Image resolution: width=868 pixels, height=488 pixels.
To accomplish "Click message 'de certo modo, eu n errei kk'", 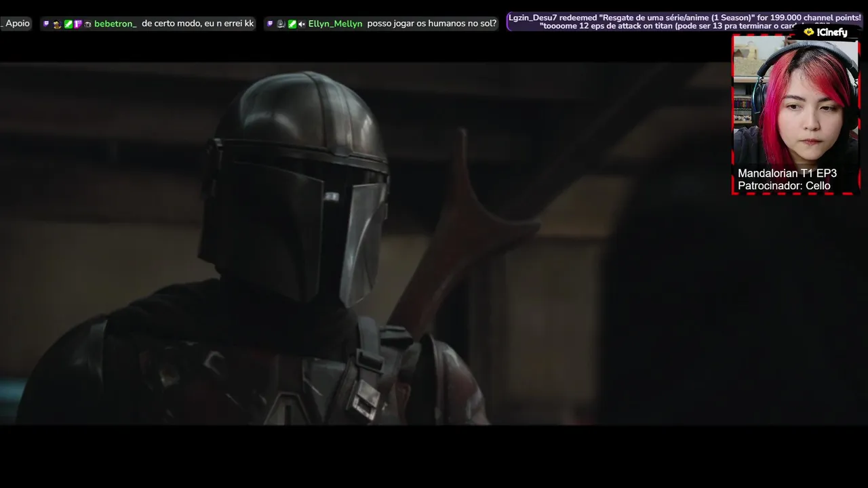I will coord(197,24).
